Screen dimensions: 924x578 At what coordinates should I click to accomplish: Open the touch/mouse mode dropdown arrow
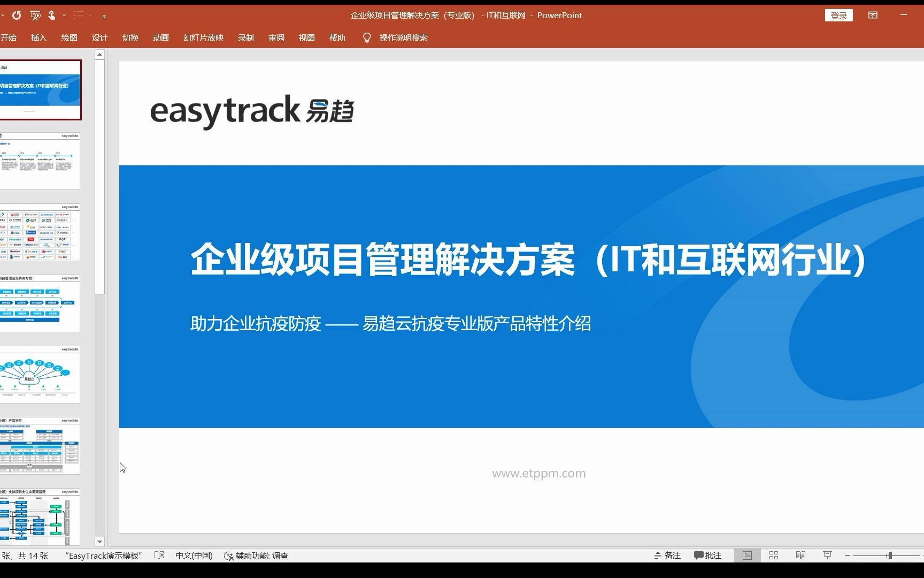(x=64, y=16)
